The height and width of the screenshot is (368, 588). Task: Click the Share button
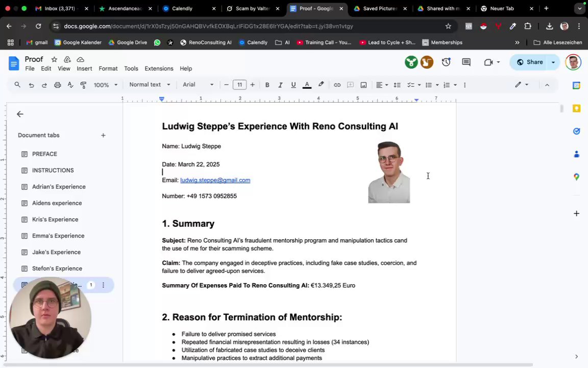coord(530,62)
